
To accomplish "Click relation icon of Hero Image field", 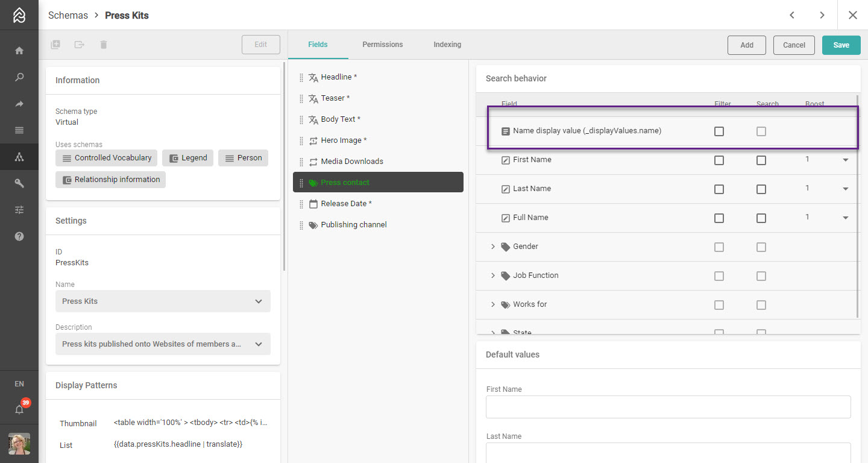I will click(x=313, y=141).
